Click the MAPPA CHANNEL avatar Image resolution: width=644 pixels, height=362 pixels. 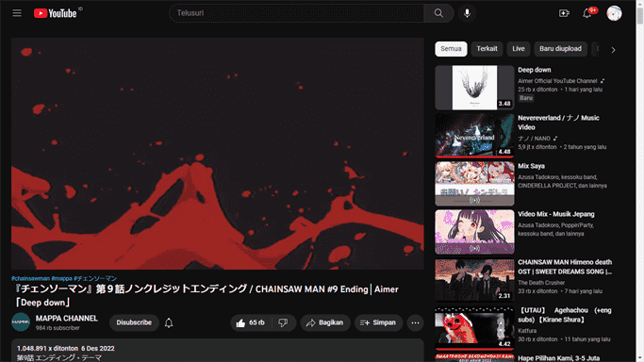21,322
